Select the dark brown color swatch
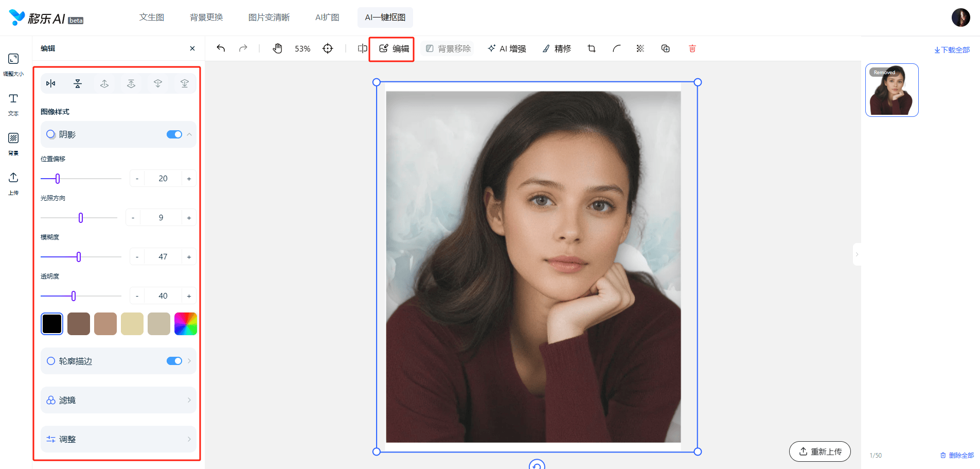Image resolution: width=980 pixels, height=469 pixels. (79, 324)
